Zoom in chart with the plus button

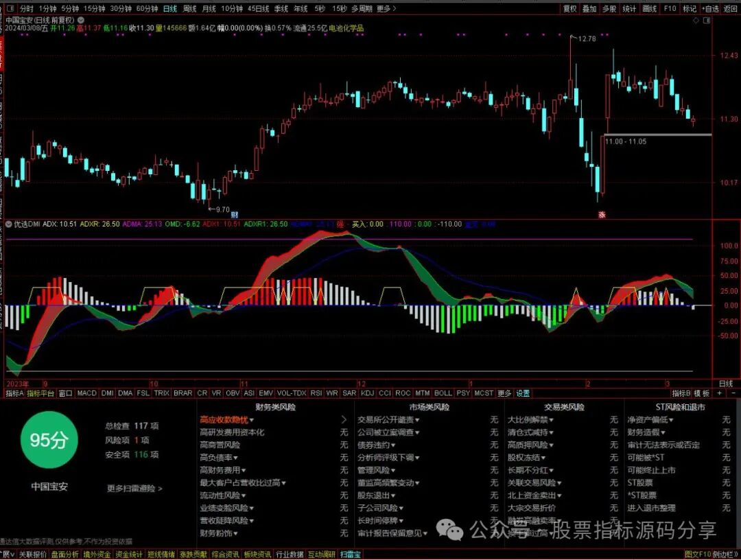click(720, 393)
